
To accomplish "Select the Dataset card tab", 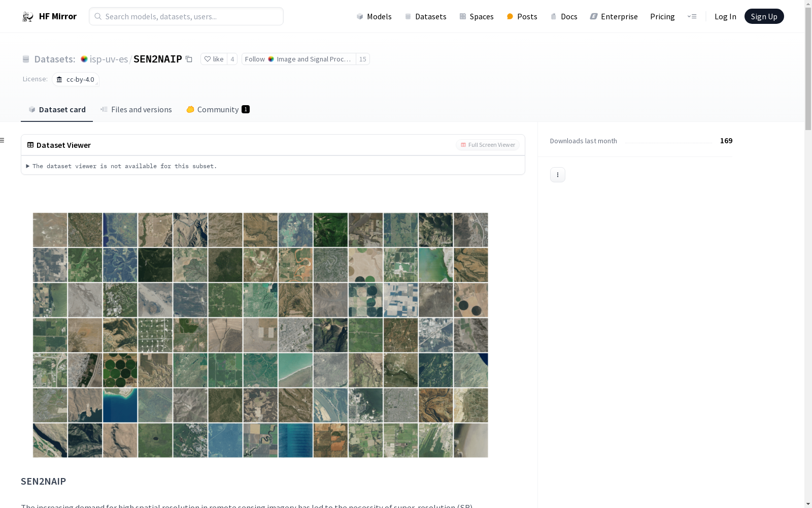I will [57, 110].
